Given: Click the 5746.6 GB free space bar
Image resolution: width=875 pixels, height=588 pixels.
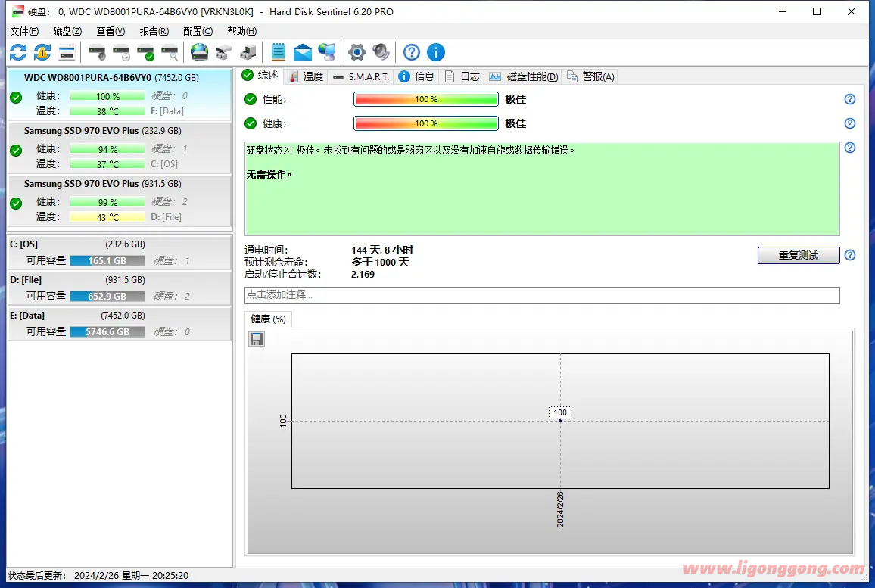Looking at the screenshot, I should click(x=107, y=332).
